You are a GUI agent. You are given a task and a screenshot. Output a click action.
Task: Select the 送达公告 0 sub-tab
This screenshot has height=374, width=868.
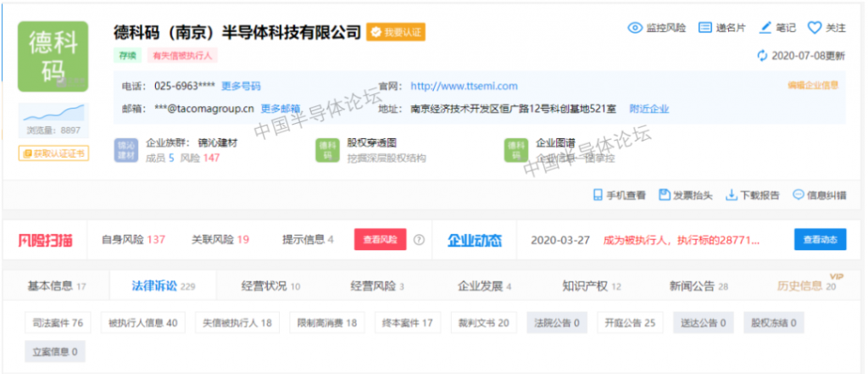pos(703,322)
